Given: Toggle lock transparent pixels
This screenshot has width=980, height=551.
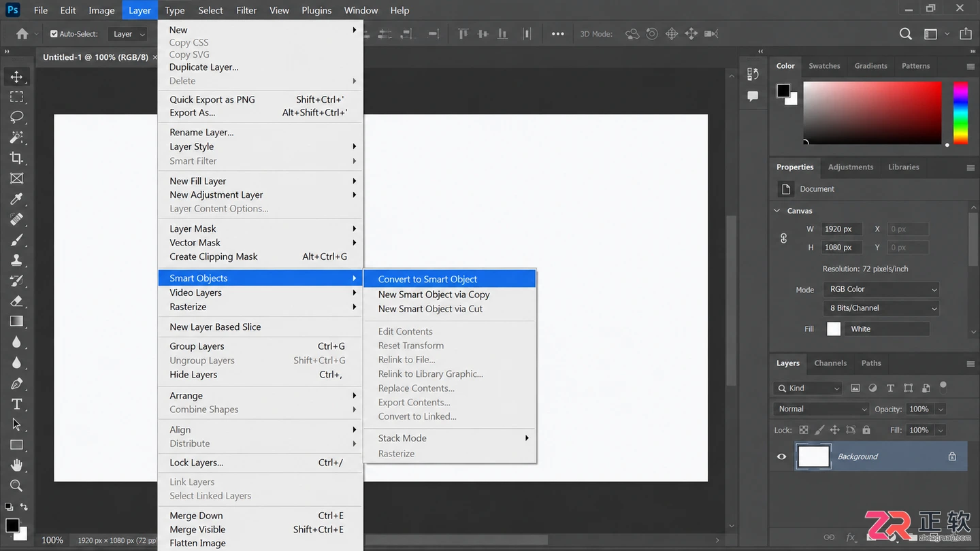Looking at the screenshot, I should (x=804, y=430).
